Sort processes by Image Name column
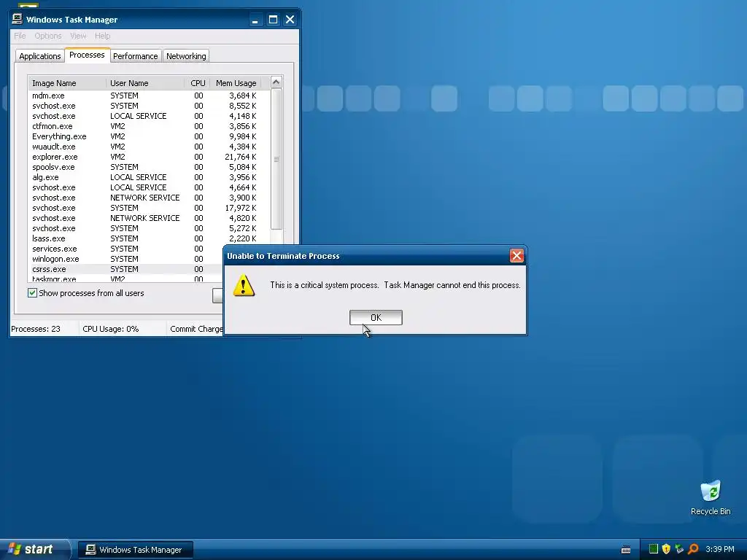747x560 pixels. click(67, 83)
